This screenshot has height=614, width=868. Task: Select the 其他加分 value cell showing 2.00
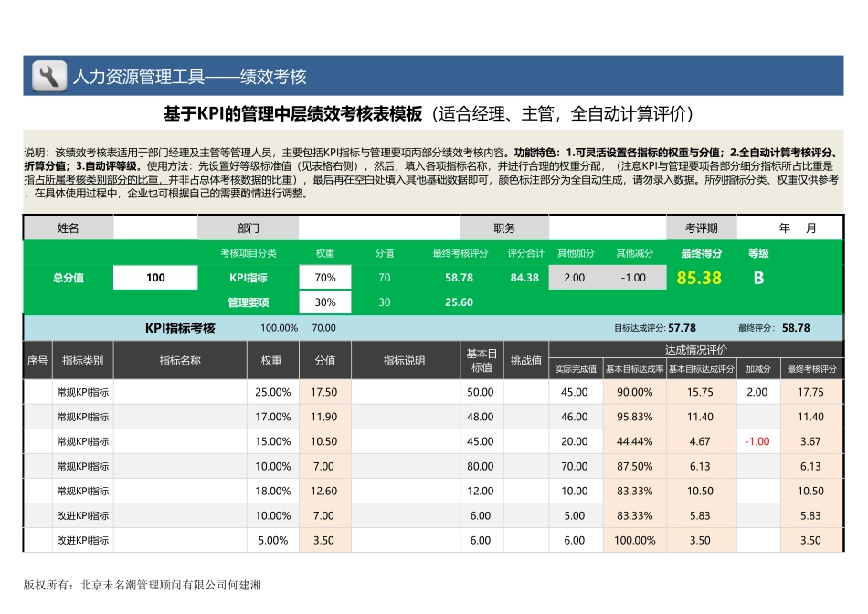(x=576, y=276)
